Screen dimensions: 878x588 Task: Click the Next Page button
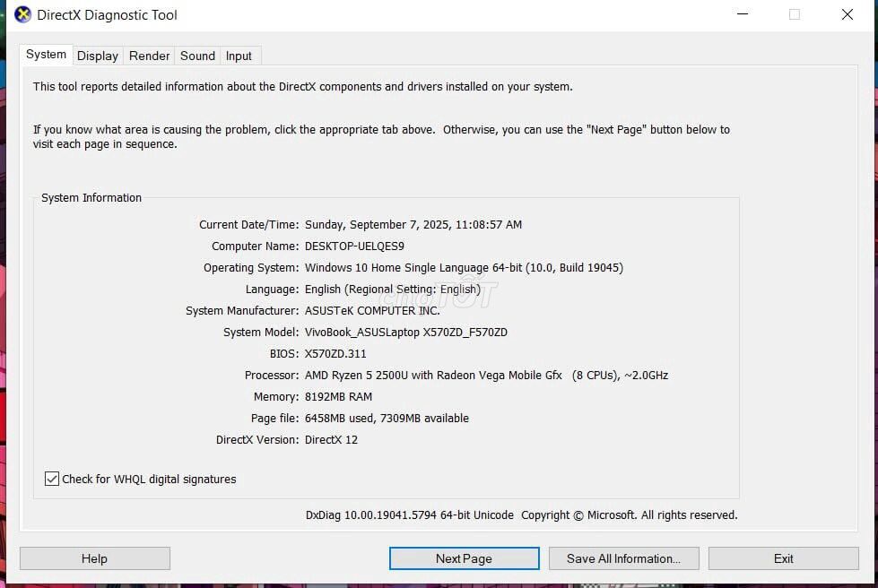464,558
